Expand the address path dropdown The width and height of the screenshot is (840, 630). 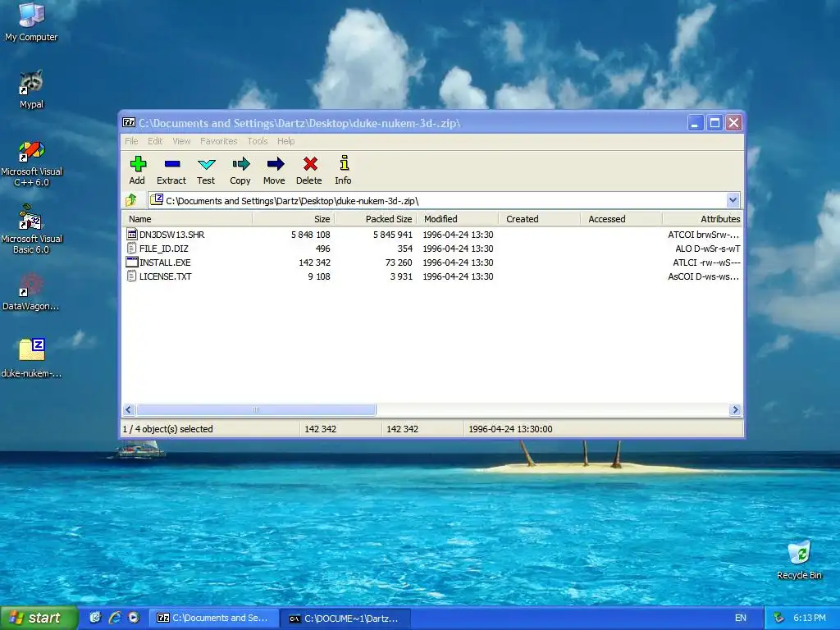[x=733, y=200]
